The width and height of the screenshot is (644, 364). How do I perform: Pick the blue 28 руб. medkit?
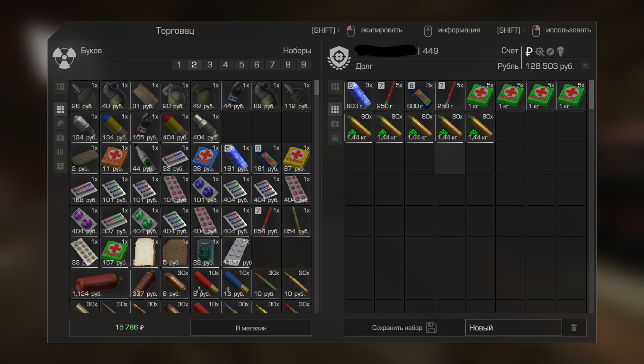click(206, 159)
